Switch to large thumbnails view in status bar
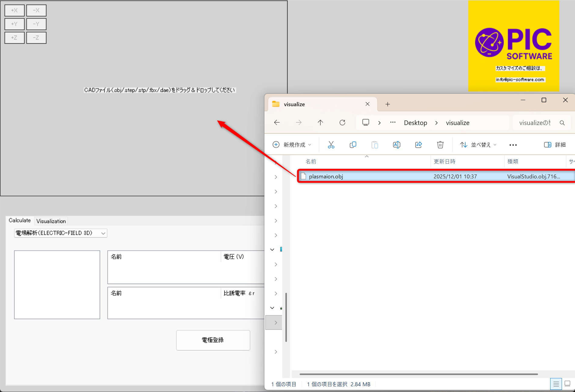The image size is (575, 392). tap(567, 384)
